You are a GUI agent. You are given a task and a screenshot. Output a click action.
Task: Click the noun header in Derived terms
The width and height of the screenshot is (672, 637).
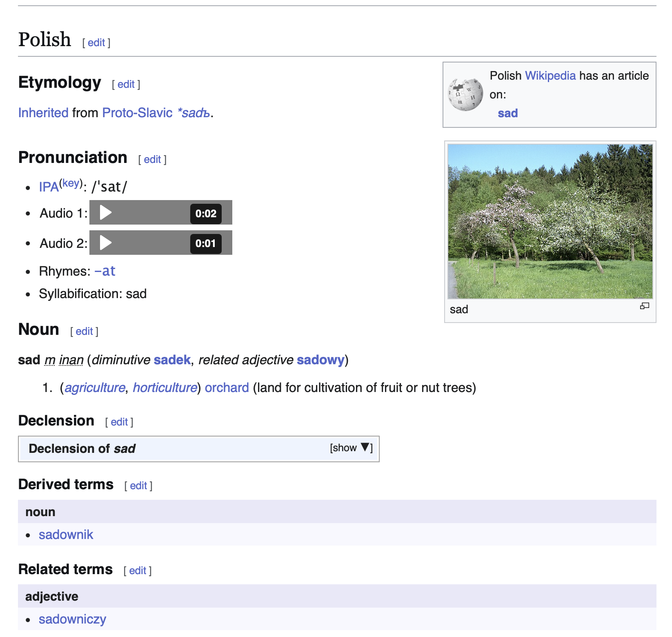pyautogui.click(x=40, y=512)
